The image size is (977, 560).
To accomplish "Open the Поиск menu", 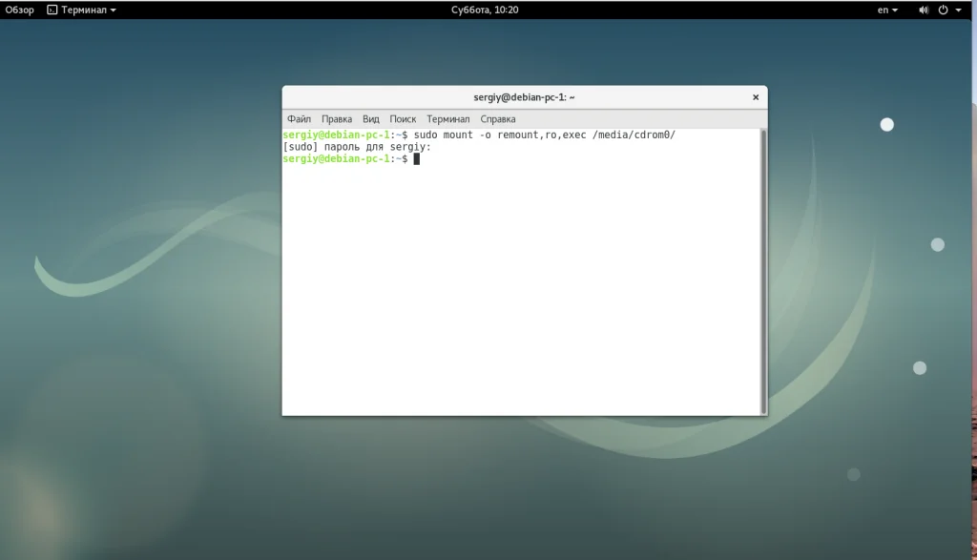I will (x=403, y=119).
